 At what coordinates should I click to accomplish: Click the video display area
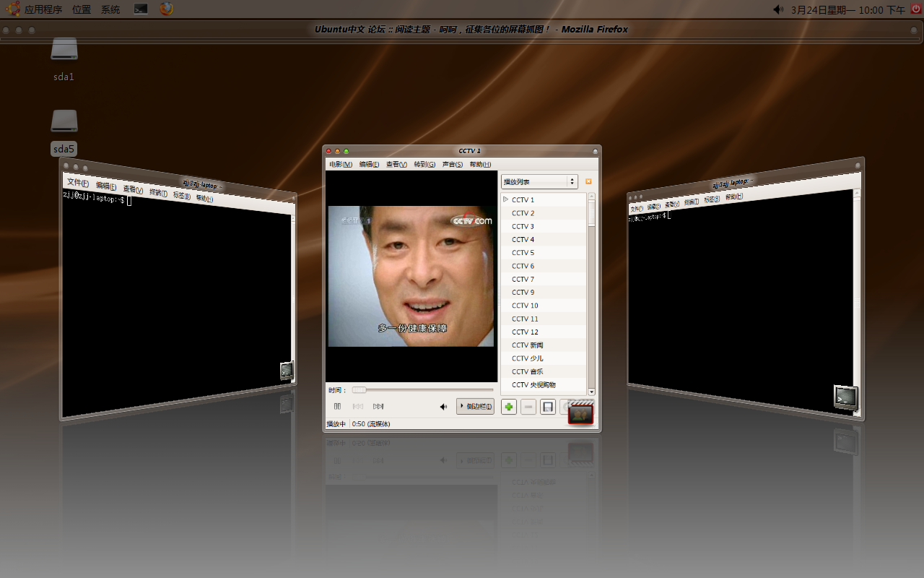(411, 276)
